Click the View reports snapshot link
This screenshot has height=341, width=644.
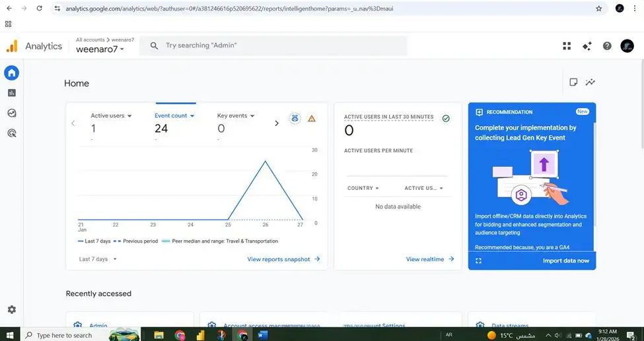point(283,259)
